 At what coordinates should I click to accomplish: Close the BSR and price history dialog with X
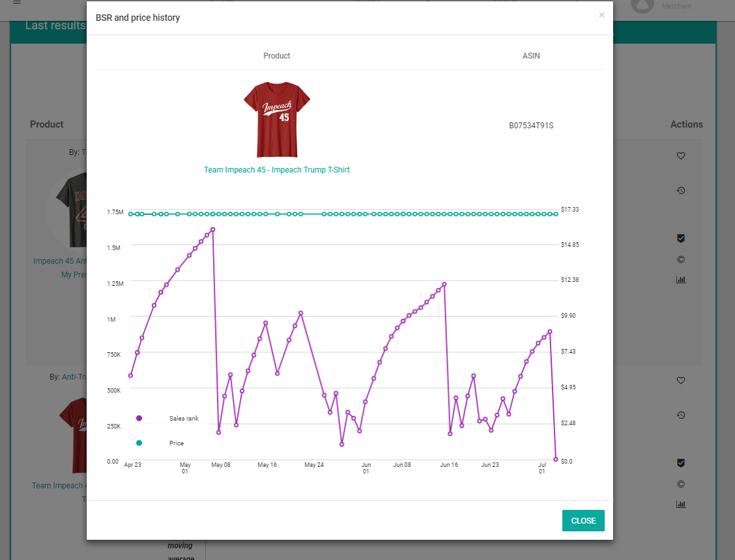pos(601,15)
